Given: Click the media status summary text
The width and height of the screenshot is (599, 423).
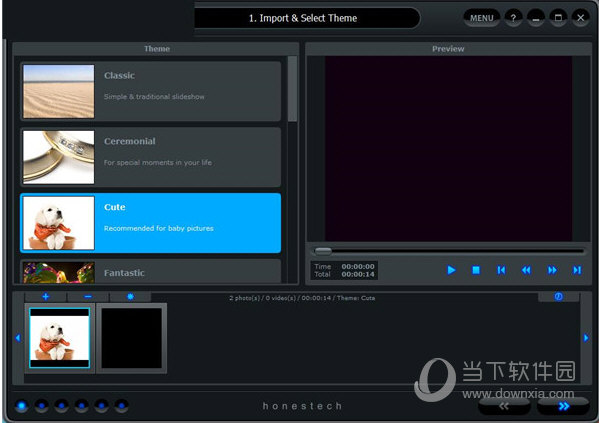Looking at the screenshot, I should (x=302, y=298).
